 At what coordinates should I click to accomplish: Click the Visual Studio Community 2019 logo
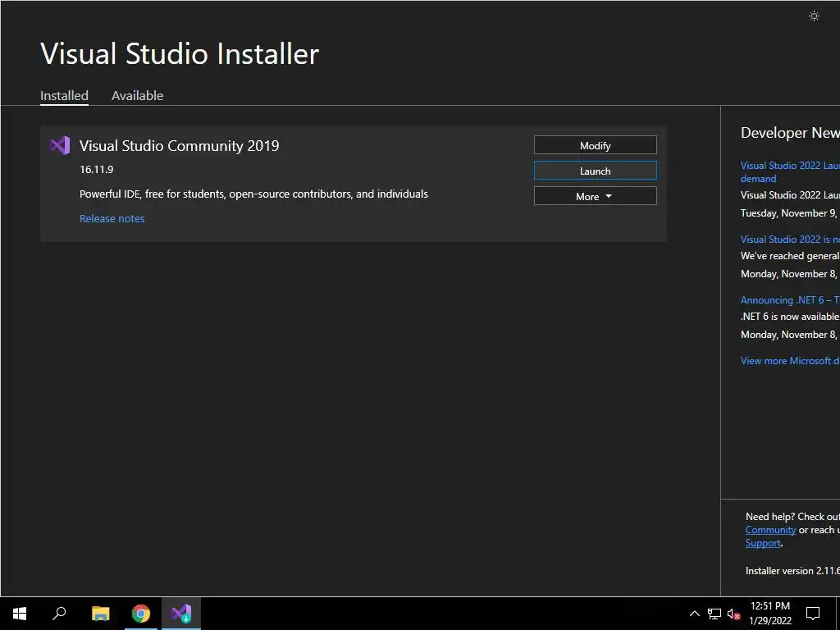pyautogui.click(x=59, y=145)
